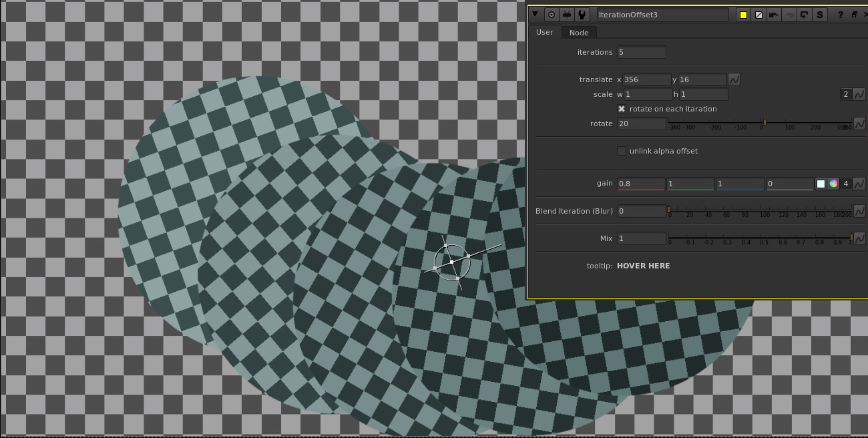Click the wrench icon in panel header
This screenshot has width=868, height=438.
pos(582,15)
